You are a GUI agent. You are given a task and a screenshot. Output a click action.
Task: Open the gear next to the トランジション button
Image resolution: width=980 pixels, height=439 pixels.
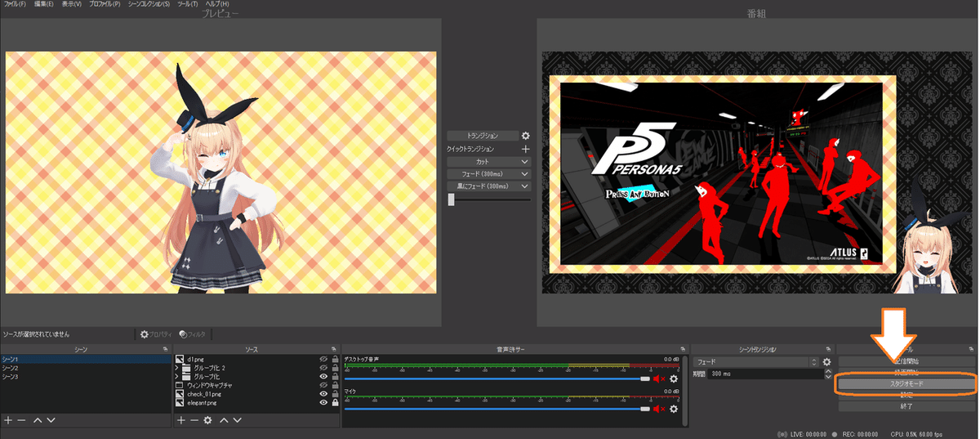point(526,136)
